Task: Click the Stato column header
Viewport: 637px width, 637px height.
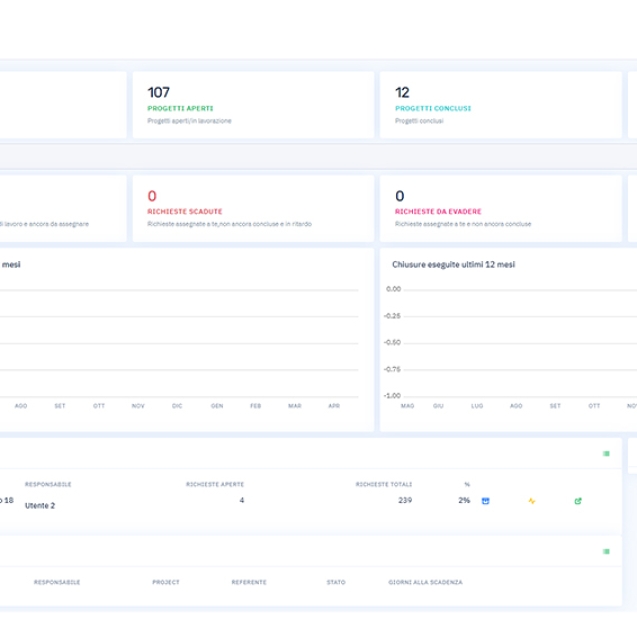Action: tap(336, 582)
